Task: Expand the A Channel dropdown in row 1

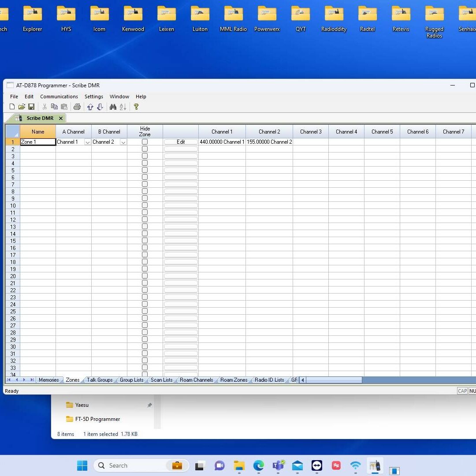Action: pos(87,142)
